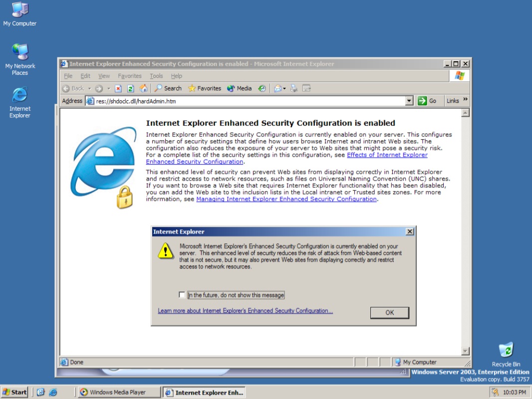Open the History icon in toolbar
Viewport: 532px width, 399px height.
(x=262, y=88)
